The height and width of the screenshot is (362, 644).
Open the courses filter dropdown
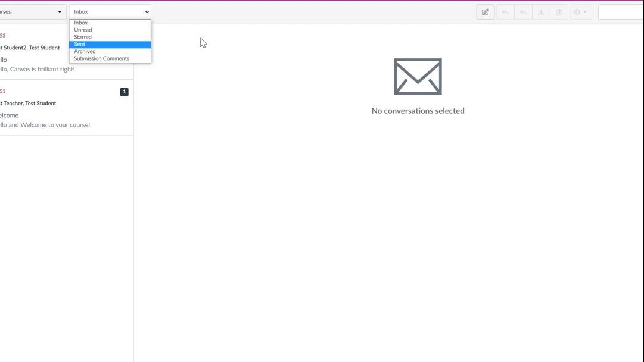point(33,12)
